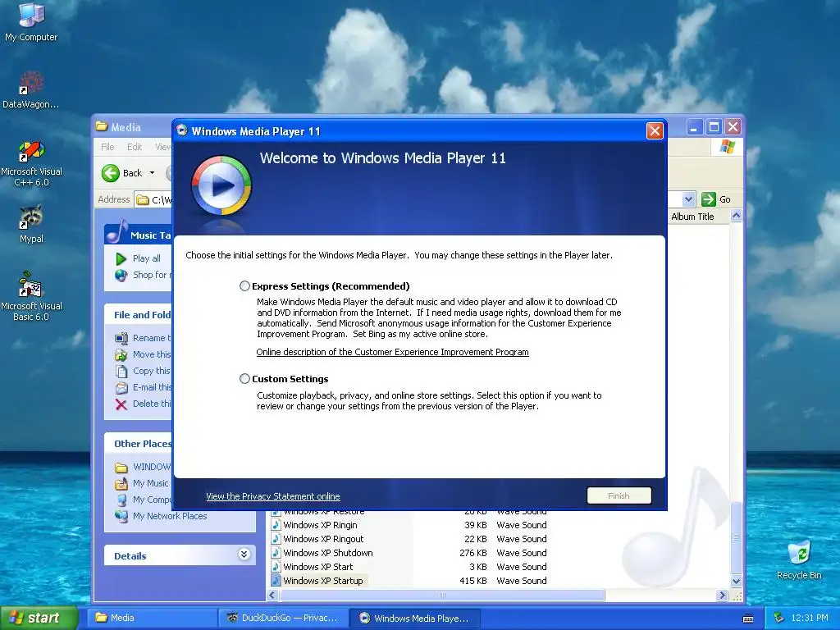Close the Windows Media Player 11 dialog

(x=655, y=130)
